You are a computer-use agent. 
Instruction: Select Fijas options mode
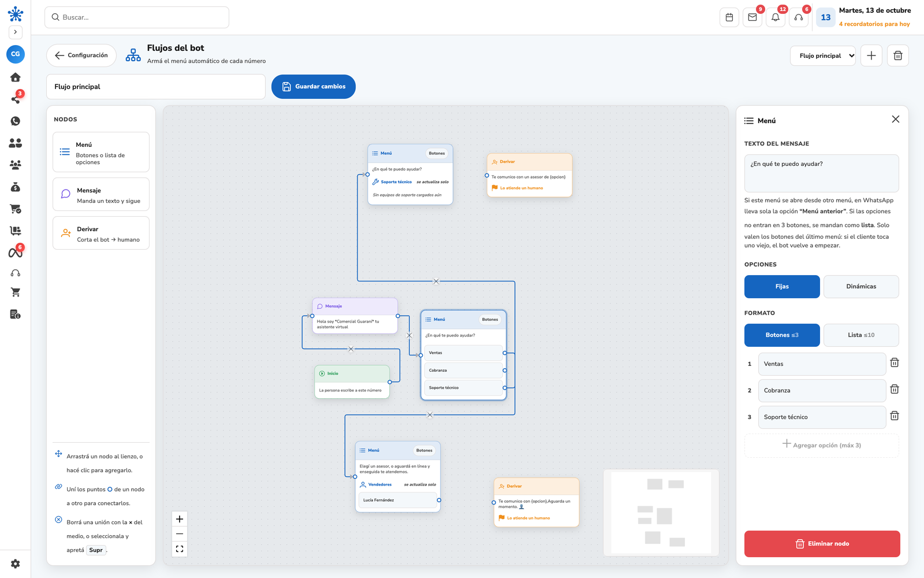pos(782,287)
